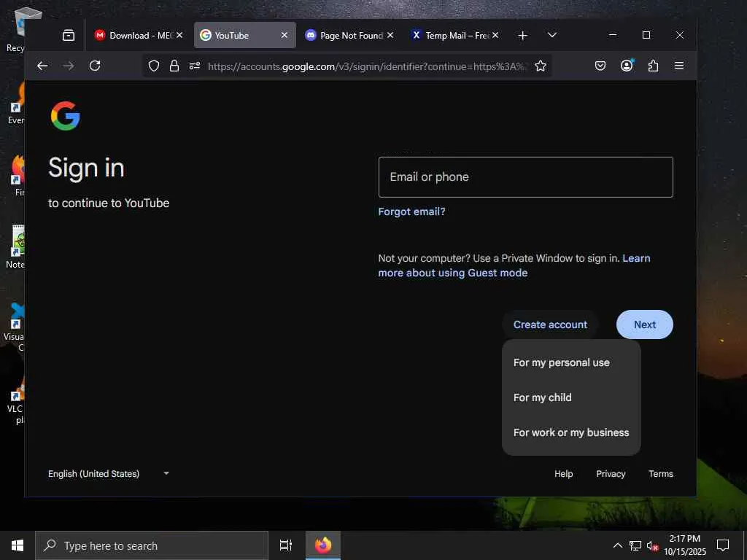Click the Google logo
Screen dimensions: 747x560
point(65,116)
